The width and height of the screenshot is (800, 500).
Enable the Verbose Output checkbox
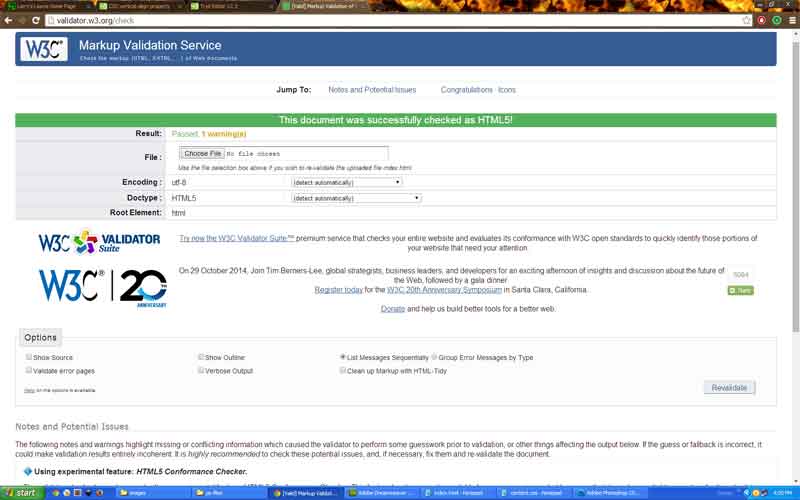click(201, 370)
